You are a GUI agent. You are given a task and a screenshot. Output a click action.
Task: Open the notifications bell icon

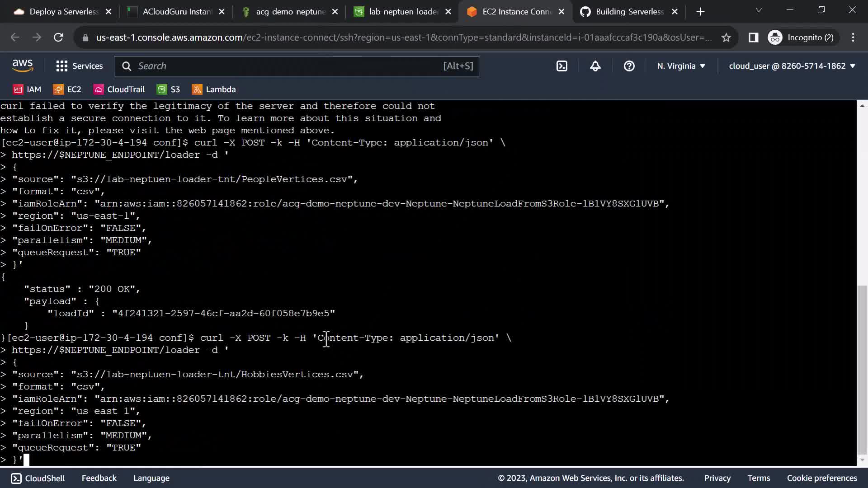tap(595, 66)
